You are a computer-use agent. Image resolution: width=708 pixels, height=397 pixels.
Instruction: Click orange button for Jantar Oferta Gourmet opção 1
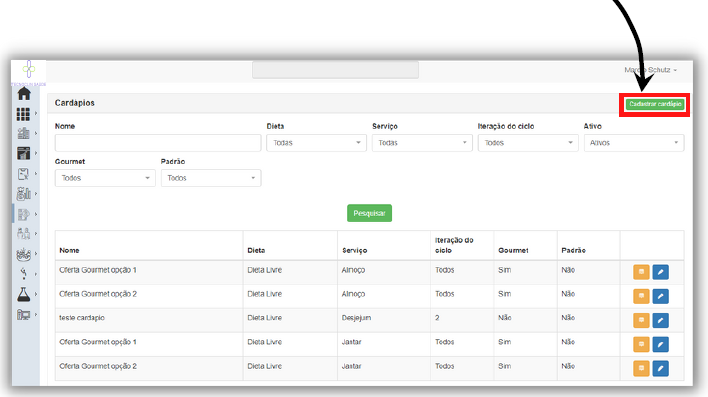[641, 344]
